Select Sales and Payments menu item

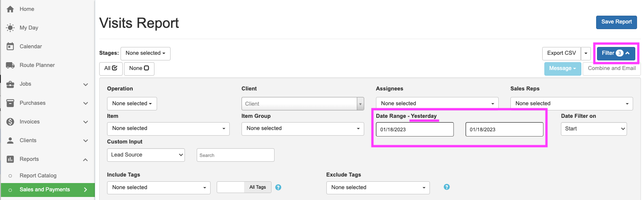44,190
